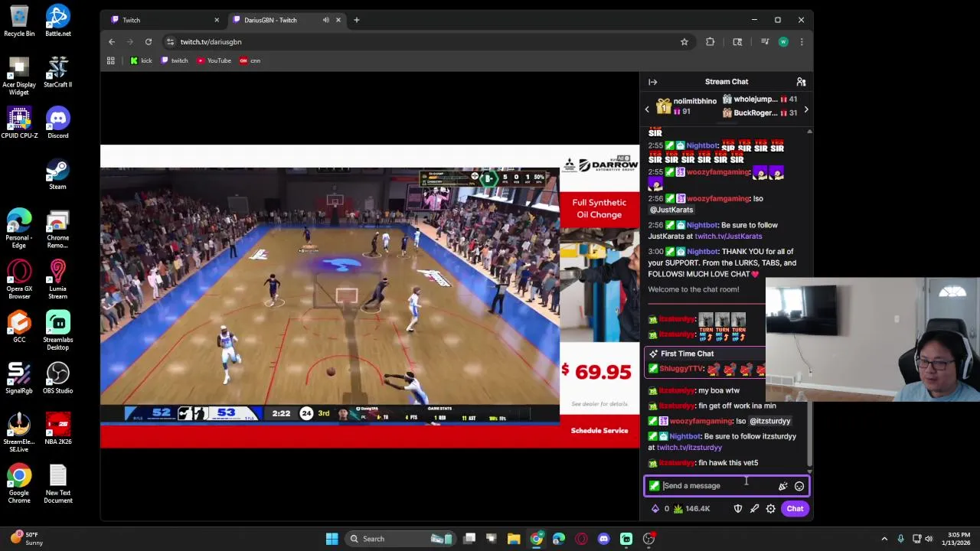Open the emote picker
The image size is (980, 551).
coord(799,486)
